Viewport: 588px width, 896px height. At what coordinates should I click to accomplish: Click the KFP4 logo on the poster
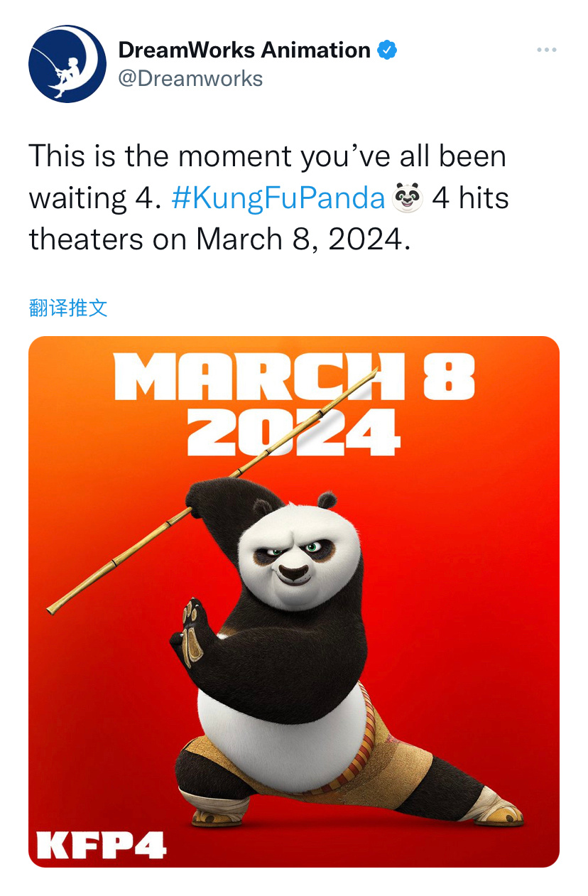pyautogui.click(x=101, y=845)
